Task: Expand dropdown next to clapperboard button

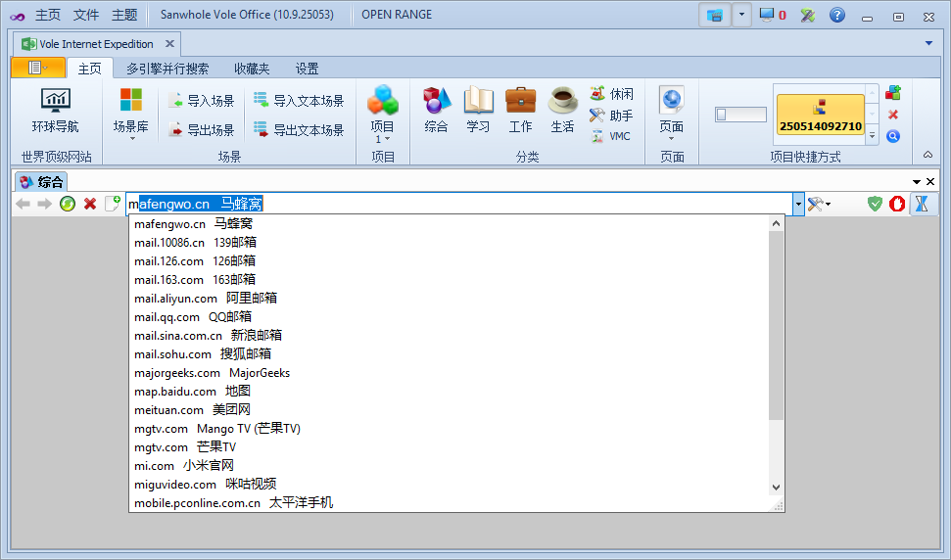Action: (741, 15)
